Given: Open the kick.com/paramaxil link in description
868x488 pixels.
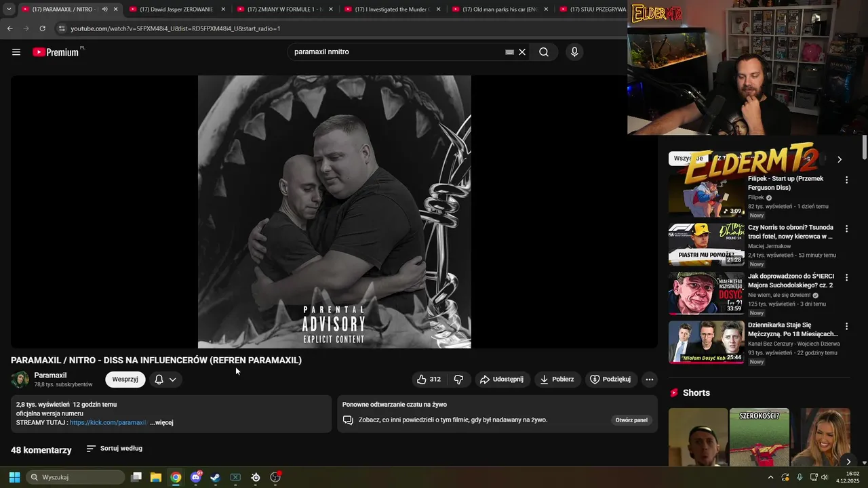Looking at the screenshot, I should [108, 422].
